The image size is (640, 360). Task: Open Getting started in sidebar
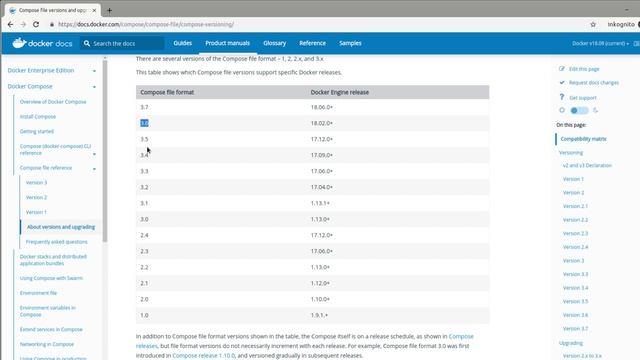click(37, 131)
